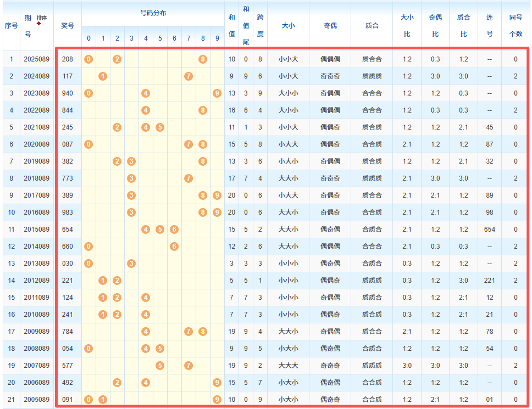Click winning number 654 in row 2015089
The image size is (532, 409).
pos(68,229)
